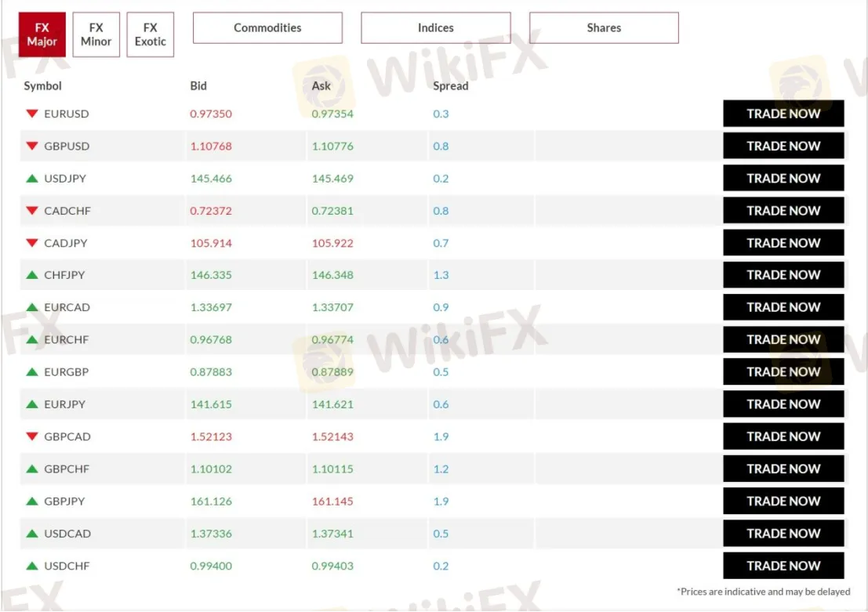The height and width of the screenshot is (612, 868).
Task: Switch to the FX Minor tab
Action: pyautogui.click(x=96, y=34)
